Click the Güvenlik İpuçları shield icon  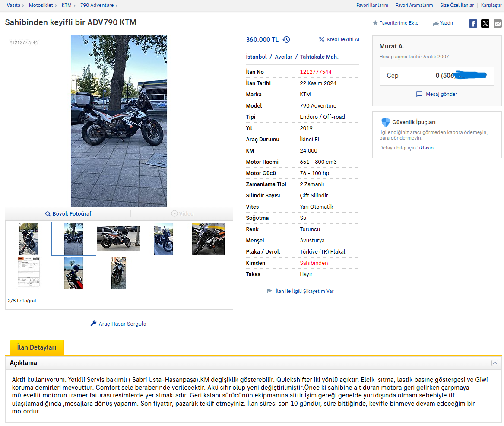(385, 122)
